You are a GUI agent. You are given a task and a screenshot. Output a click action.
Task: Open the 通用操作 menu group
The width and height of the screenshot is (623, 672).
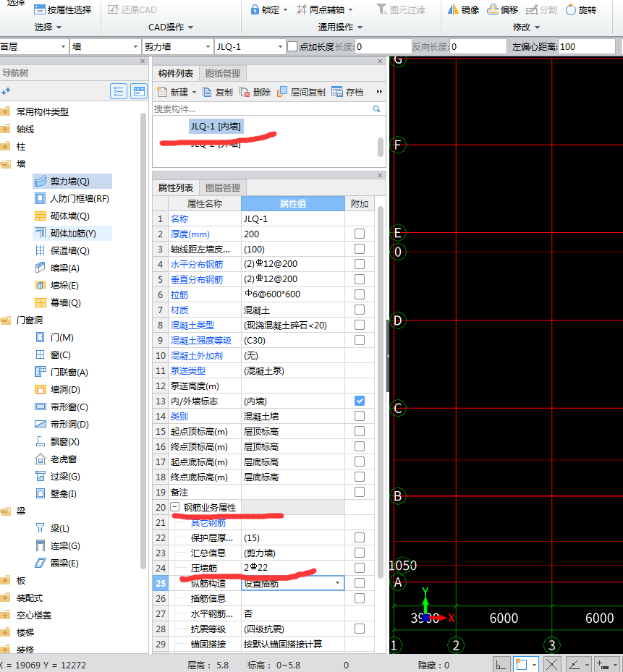[340, 27]
